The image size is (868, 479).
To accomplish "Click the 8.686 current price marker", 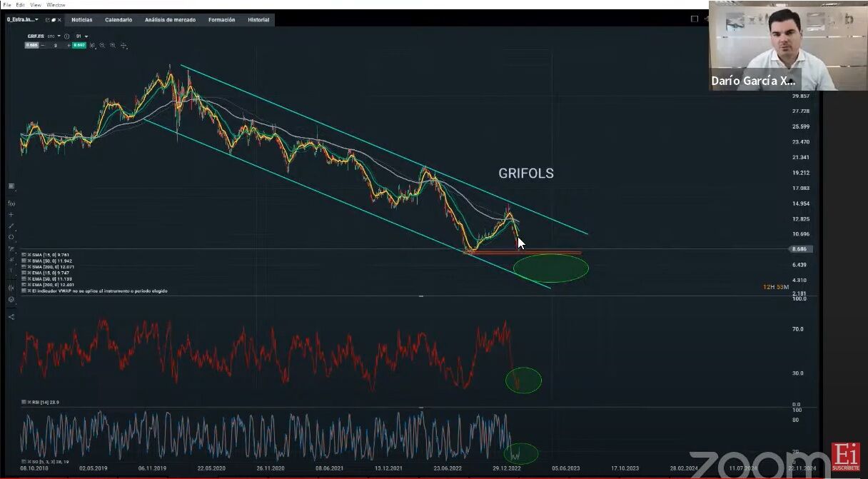I will (x=799, y=249).
